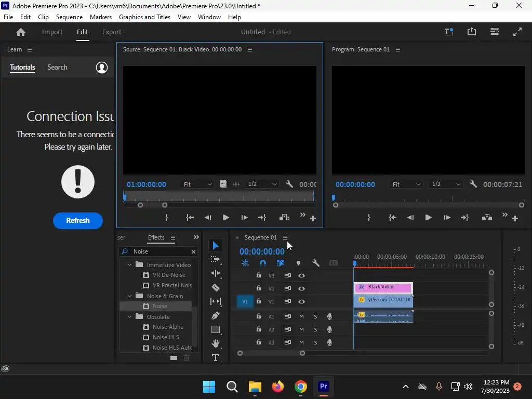
Task: Click Program monitor Lift/Extract icon
Action: pos(487,218)
